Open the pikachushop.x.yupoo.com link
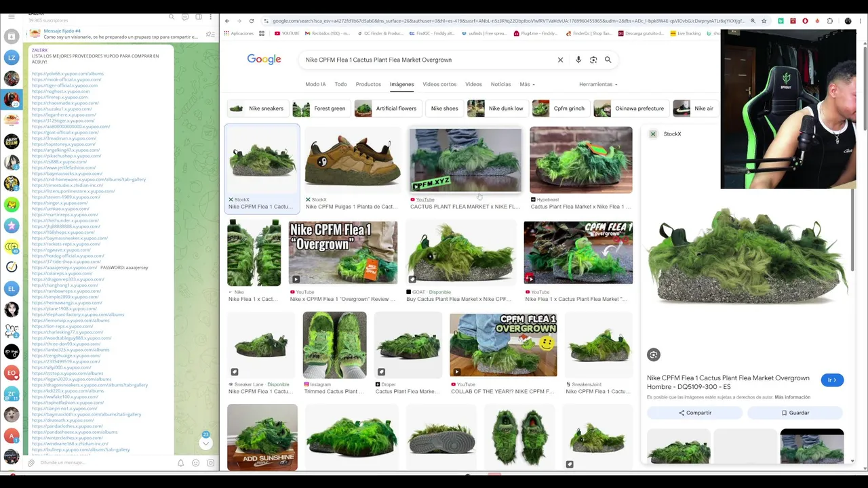 (x=66, y=156)
